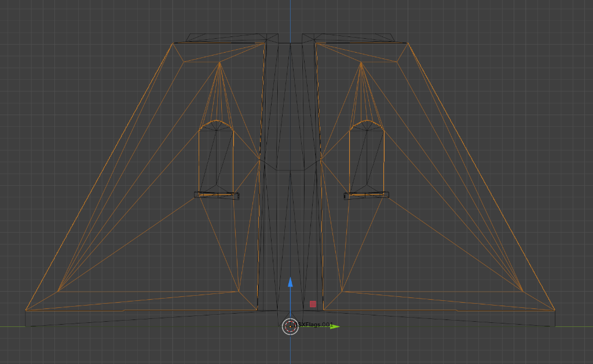Click the lower-right fan convergence vertex on right wing
Image resolution: width=593 pixels, height=364 pixels.
click(x=523, y=291)
